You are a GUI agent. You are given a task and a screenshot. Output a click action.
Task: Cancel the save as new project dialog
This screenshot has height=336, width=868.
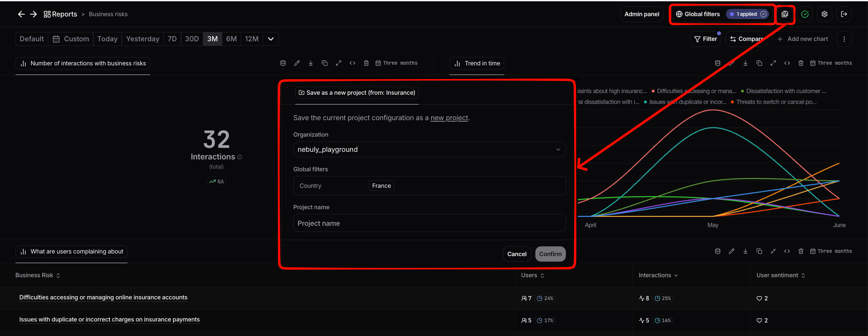(x=517, y=254)
